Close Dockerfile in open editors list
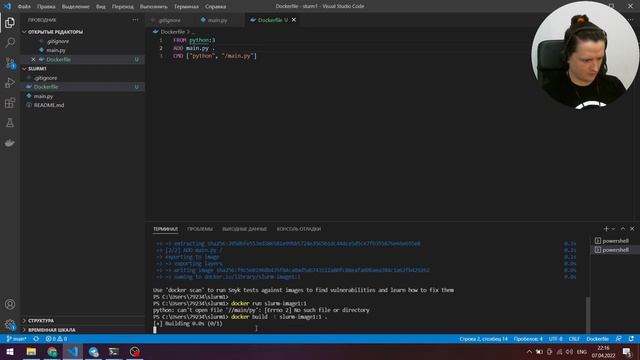The image size is (640, 360). pos(33,60)
